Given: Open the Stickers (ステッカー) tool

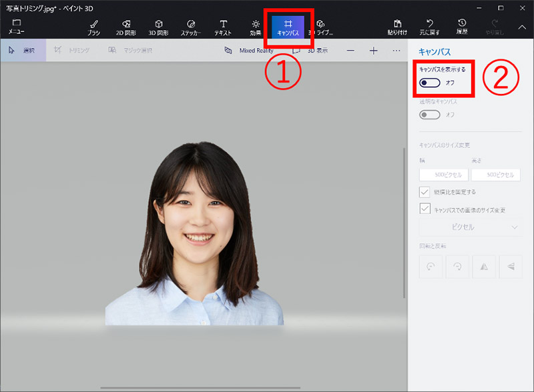Looking at the screenshot, I should click(x=191, y=27).
